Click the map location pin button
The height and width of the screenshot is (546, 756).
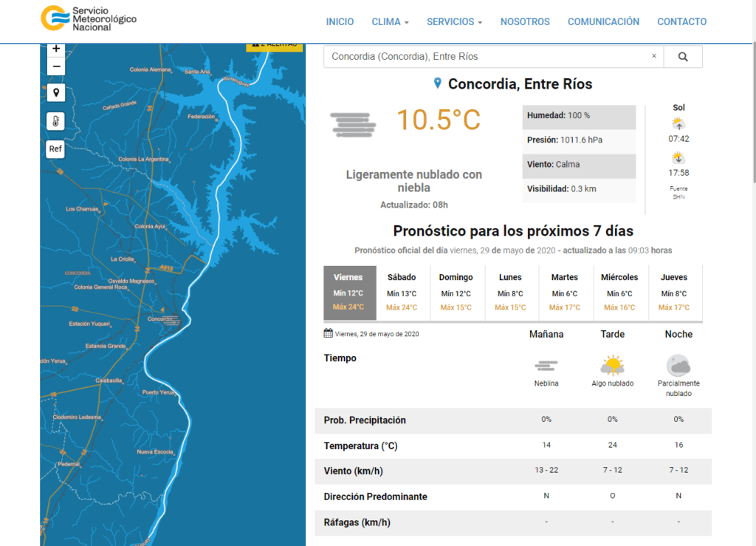click(56, 92)
